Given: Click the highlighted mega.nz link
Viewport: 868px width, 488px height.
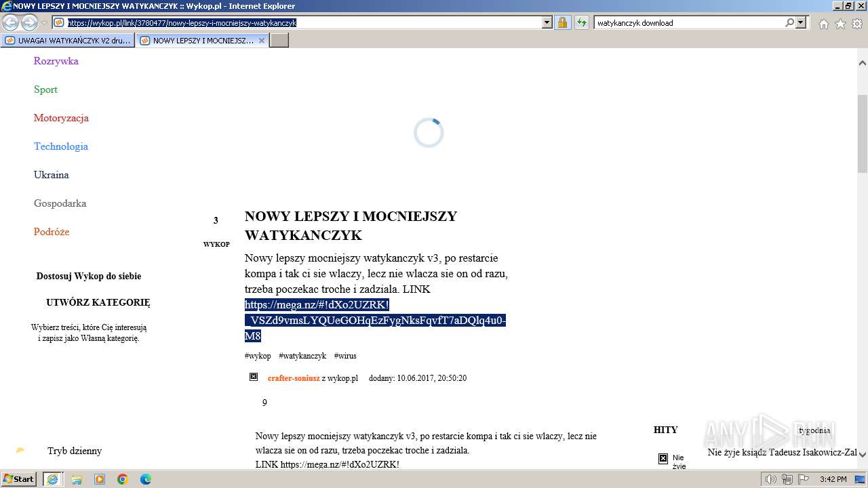Looking at the screenshot, I should [x=375, y=321].
